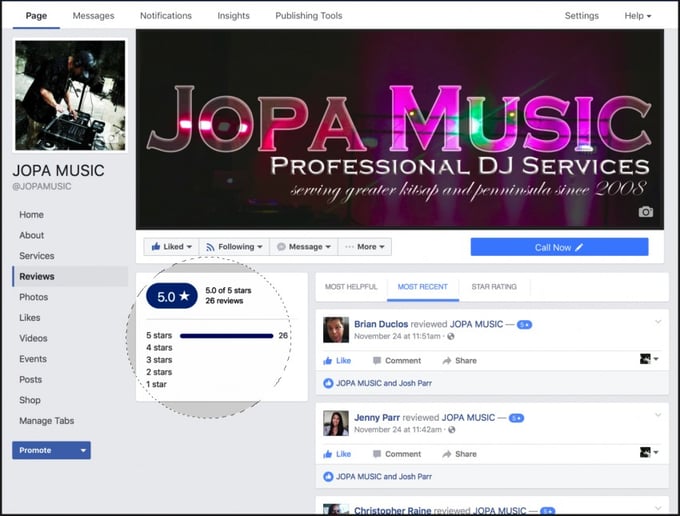Comment on Jenny Parr's review

(397, 454)
